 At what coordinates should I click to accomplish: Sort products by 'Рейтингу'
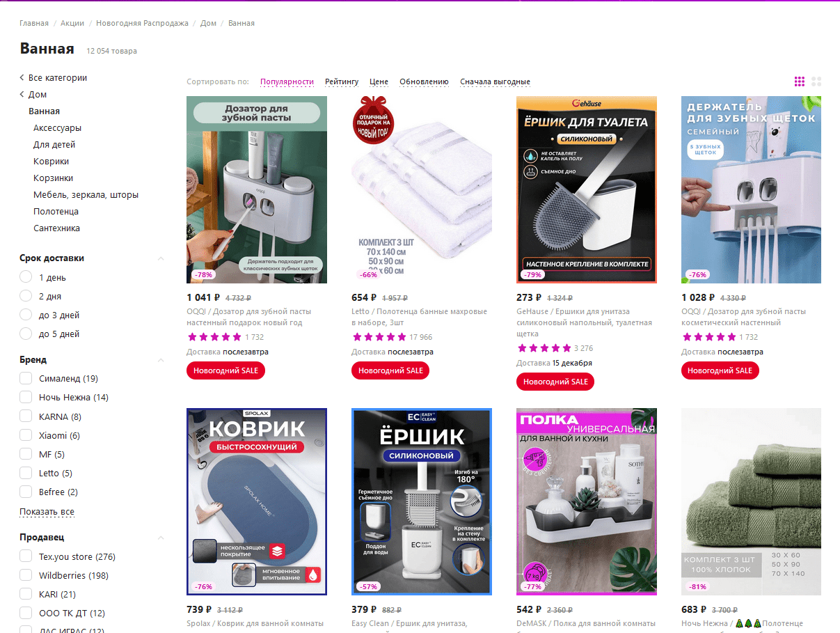342,81
